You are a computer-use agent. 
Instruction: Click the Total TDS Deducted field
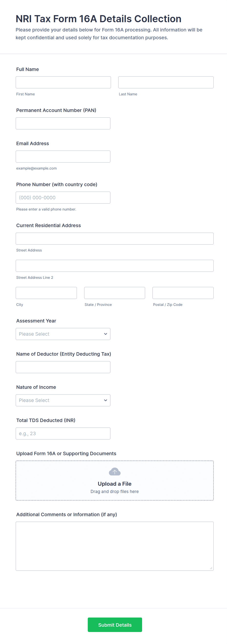click(x=63, y=433)
